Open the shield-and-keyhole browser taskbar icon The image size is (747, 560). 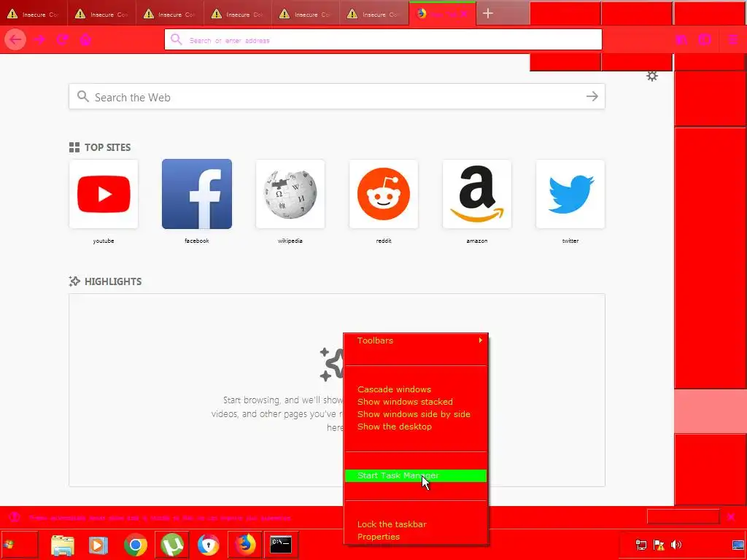(x=208, y=545)
